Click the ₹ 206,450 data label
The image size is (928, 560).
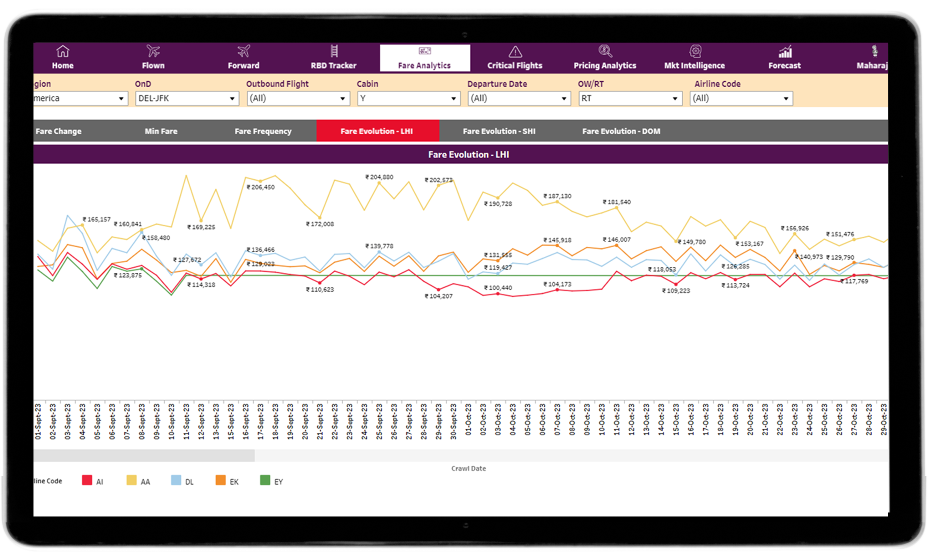click(260, 187)
